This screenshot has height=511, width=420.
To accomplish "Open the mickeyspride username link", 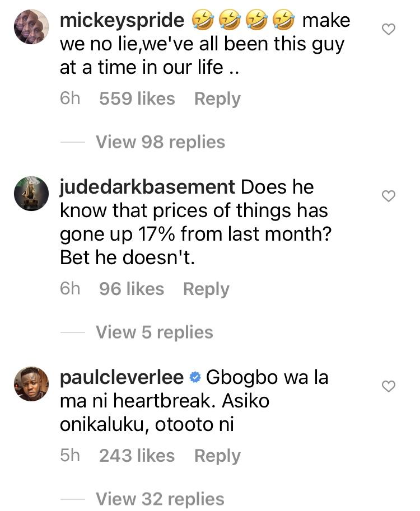I will click(x=122, y=21).
